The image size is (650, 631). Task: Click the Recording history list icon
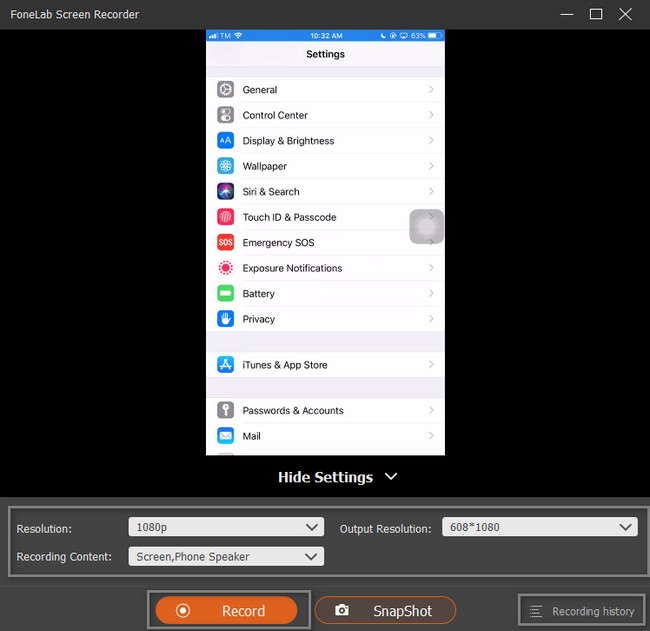[x=536, y=611]
